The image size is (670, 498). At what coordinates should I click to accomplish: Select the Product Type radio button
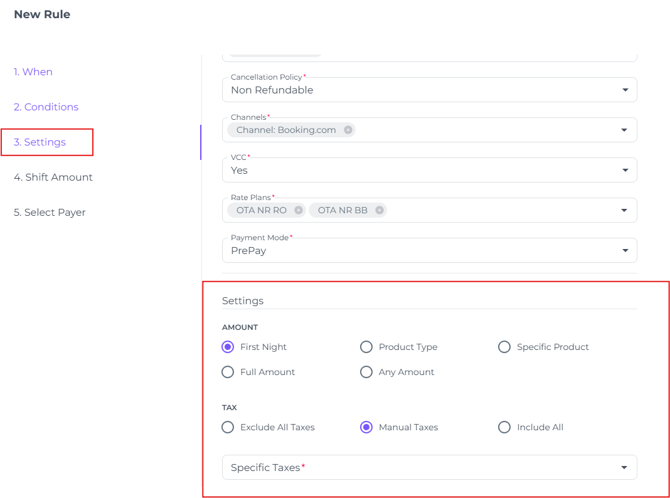[x=367, y=347]
